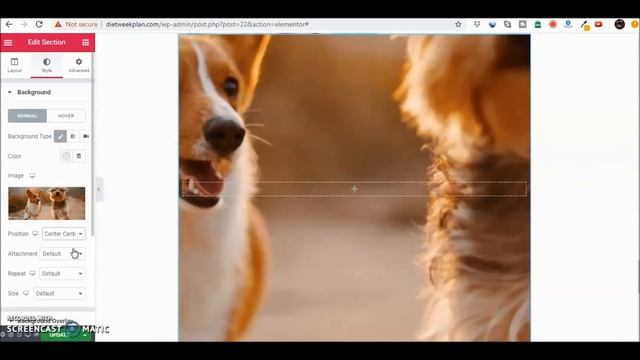This screenshot has height=360, width=640.
Task: Open the Size dropdown
Action: click(x=60, y=293)
